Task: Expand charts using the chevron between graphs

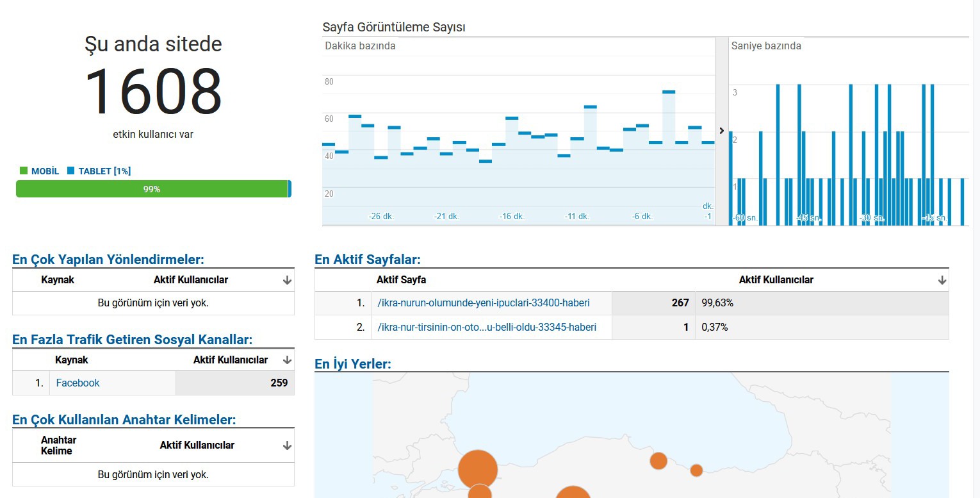Action: coord(722,131)
